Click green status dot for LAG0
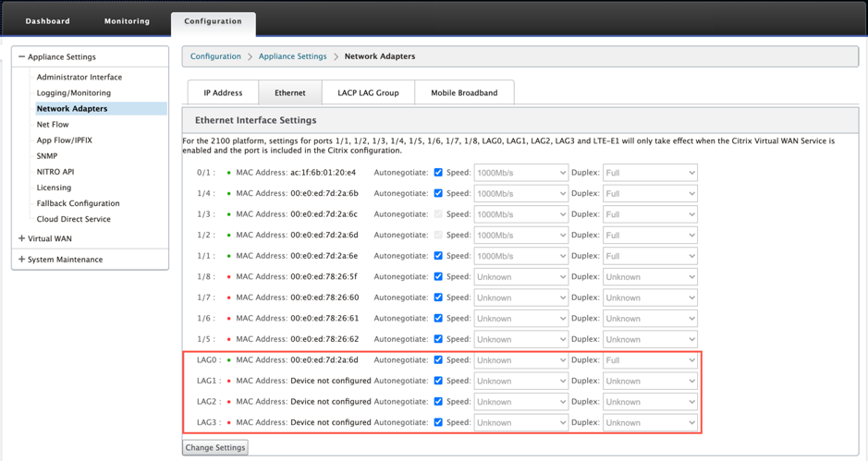Image resolution: width=868 pixels, height=461 pixels. click(x=228, y=360)
